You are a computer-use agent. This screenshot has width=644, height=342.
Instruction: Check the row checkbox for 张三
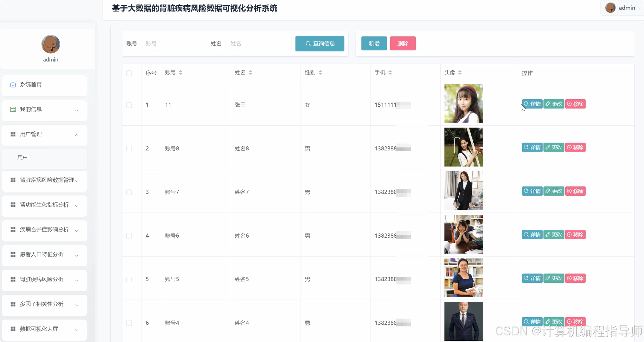(129, 105)
